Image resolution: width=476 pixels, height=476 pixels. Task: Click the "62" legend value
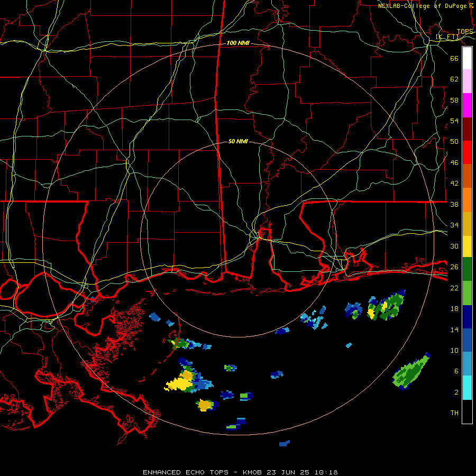pos(454,79)
